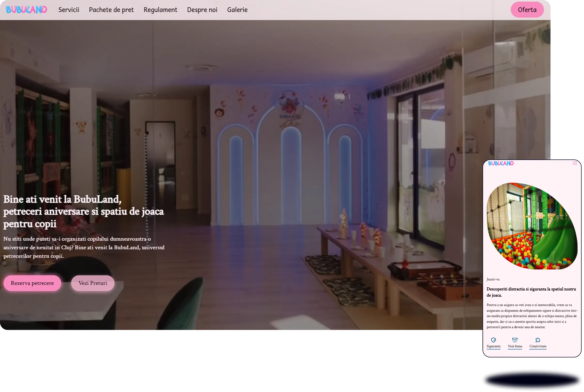Switch to the Siguranta tab label
This screenshot has width=584, height=392.
493,346
